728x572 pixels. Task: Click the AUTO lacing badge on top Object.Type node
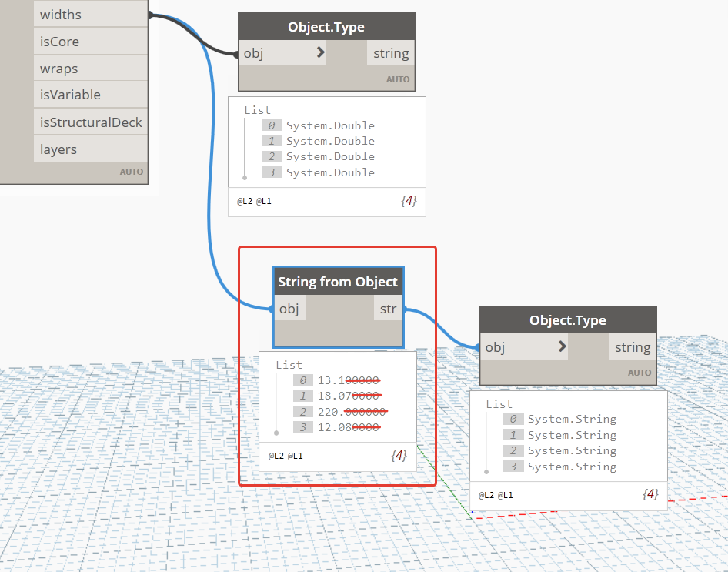pyautogui.click(x=398, y=79)
